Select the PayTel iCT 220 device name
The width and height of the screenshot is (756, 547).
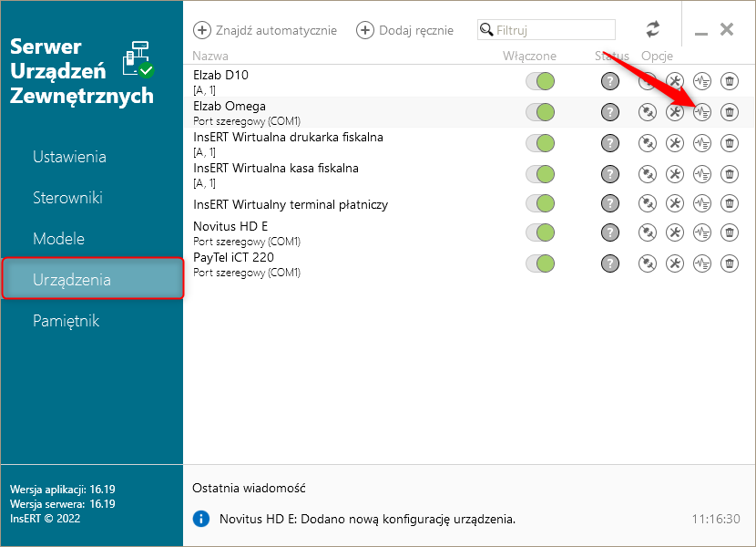tap(234, 257)
